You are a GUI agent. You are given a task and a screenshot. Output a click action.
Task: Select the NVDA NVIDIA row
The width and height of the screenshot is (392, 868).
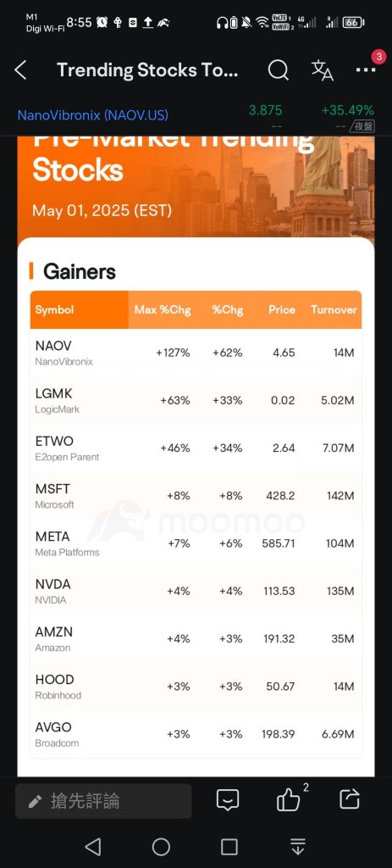click(x=196, y=591)
